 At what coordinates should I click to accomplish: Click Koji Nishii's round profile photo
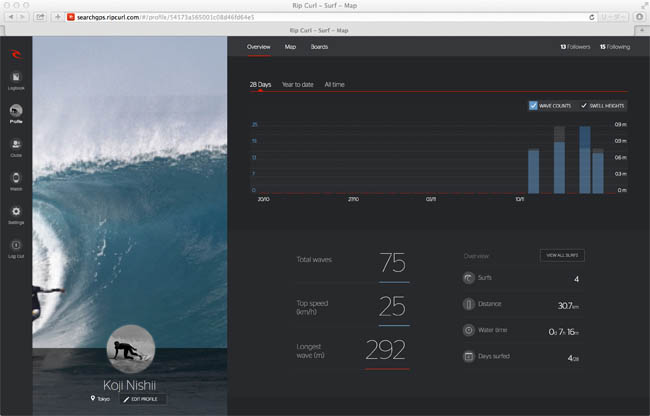coord(131,349)
